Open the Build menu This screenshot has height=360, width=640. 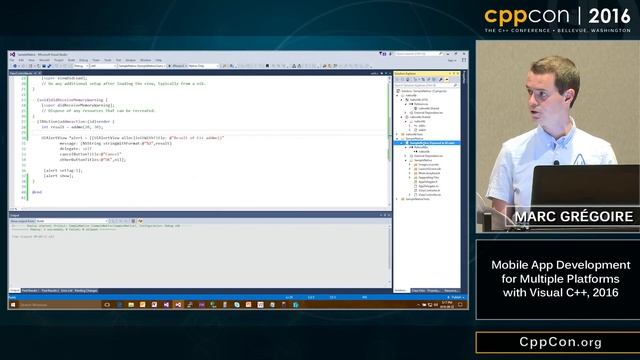click(x=71, y=60)
